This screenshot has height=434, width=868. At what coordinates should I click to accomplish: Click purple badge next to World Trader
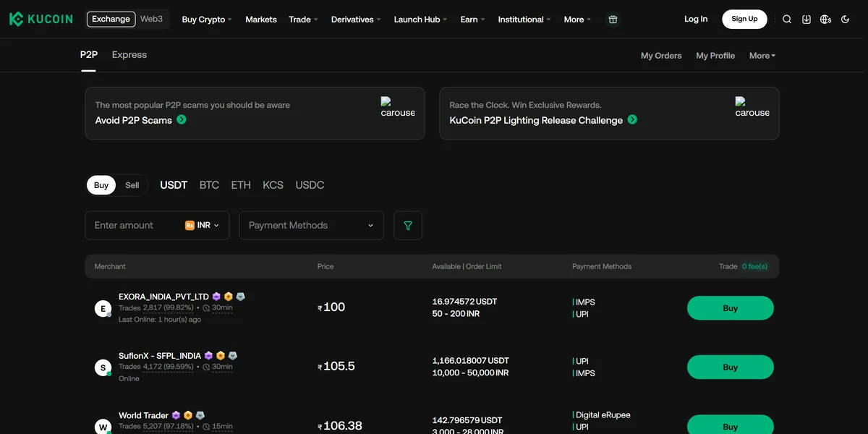(x=176, y=415)
